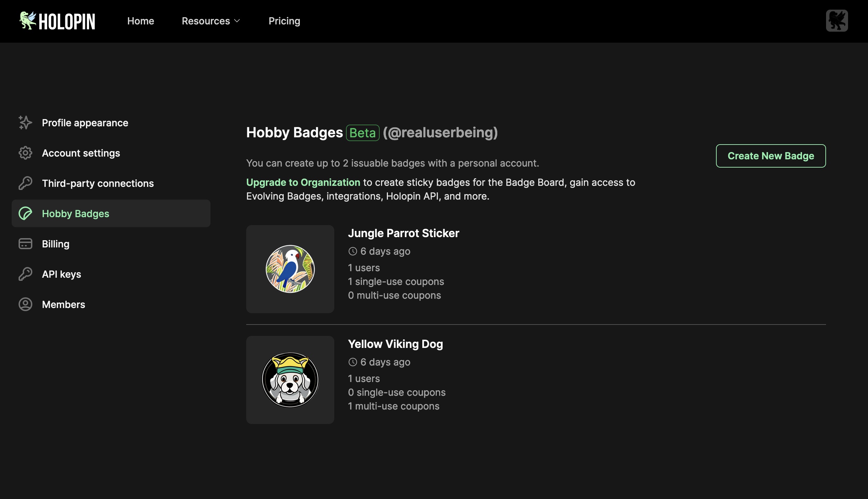The height and width of the screenshot is (499, 868).
Task: Expand the Resources dropdown menu
Action: click(210, 20)
